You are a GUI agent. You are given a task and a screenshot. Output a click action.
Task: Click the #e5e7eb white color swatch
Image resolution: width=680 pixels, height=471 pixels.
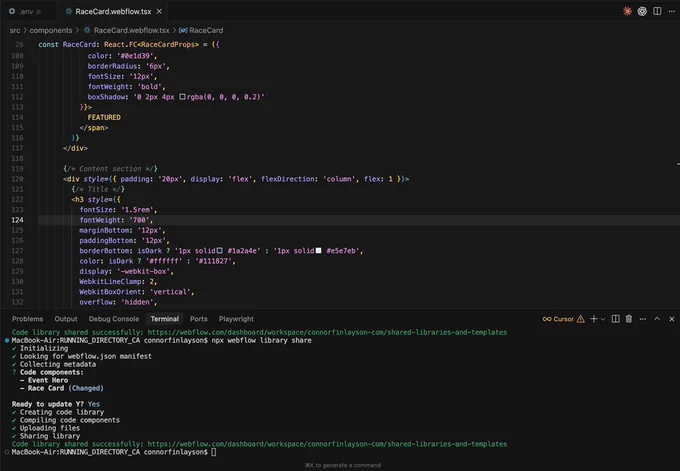[x=318, y=250]
